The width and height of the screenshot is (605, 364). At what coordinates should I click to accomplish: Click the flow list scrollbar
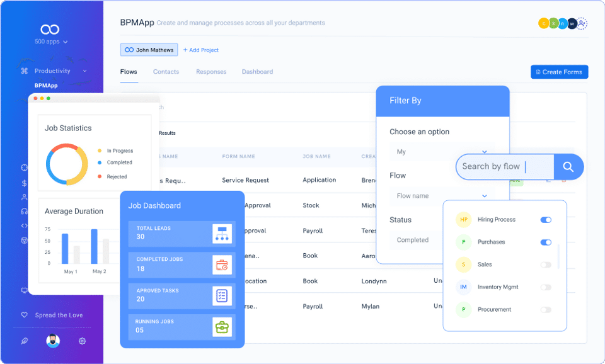click(558, 256)
